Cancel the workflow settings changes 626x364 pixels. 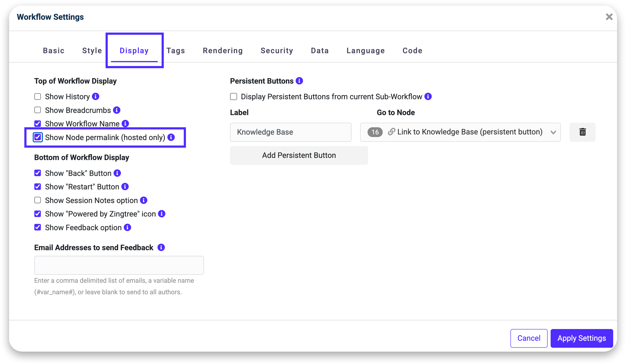[x=529, y=338]
